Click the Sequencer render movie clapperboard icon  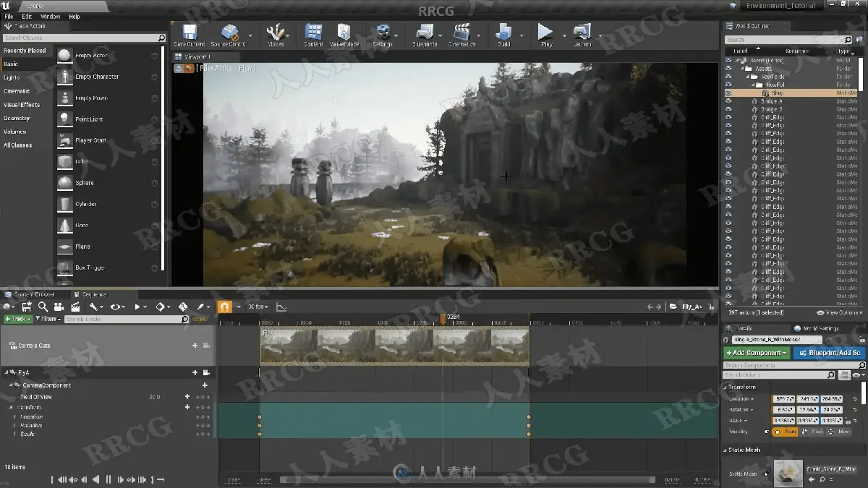(x=75, y=307)
